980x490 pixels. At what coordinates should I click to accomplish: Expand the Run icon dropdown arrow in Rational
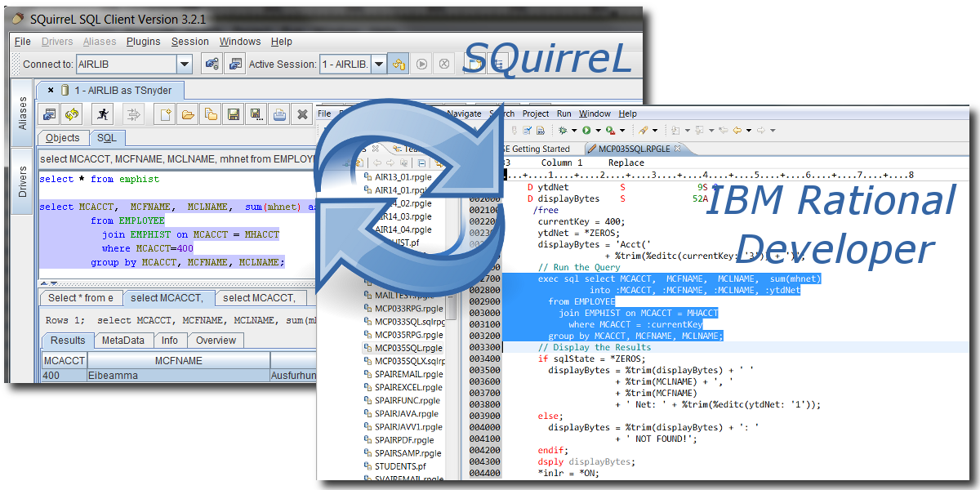click(x=599, y=130)
